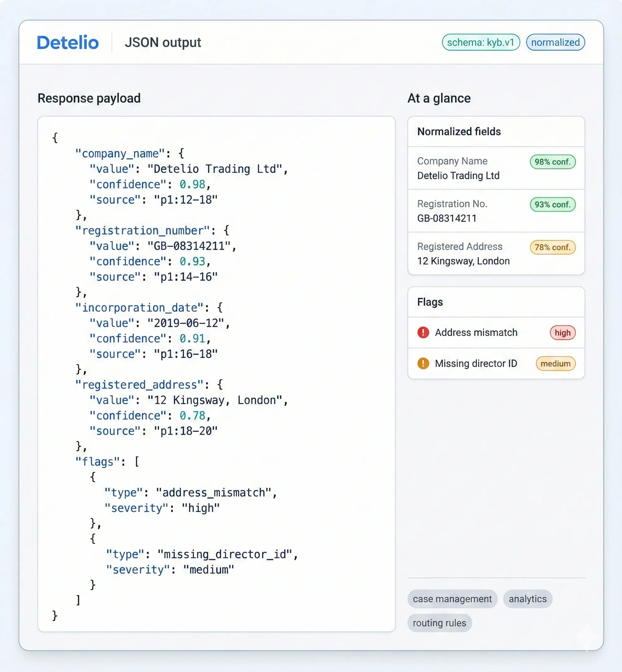
Task: Click the Normalized fields card header
Action: (x=496, y=132)
